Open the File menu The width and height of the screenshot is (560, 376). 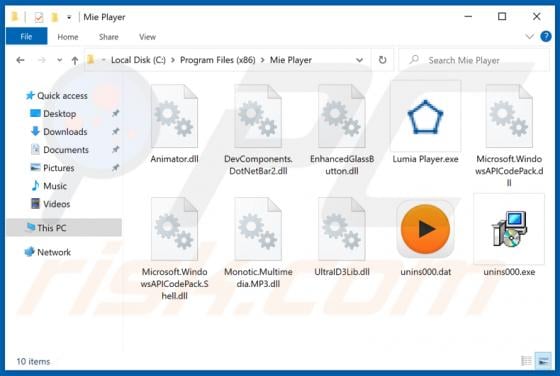click(26, 36)
